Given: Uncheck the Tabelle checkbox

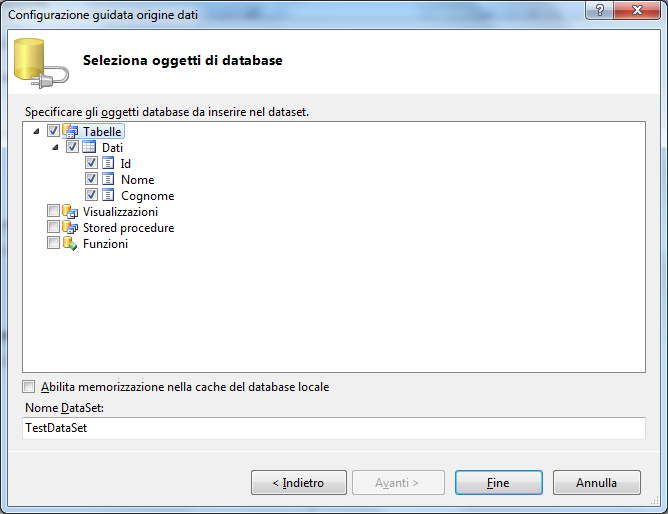Looking at the screenshot, I should pyautogui.click(x=53, y=131).
